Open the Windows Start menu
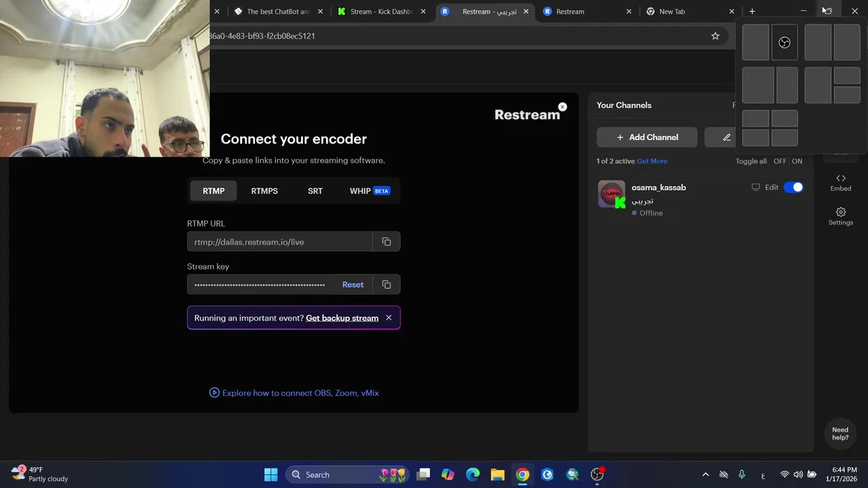868x488 pixels. click(x=271, y=474)
